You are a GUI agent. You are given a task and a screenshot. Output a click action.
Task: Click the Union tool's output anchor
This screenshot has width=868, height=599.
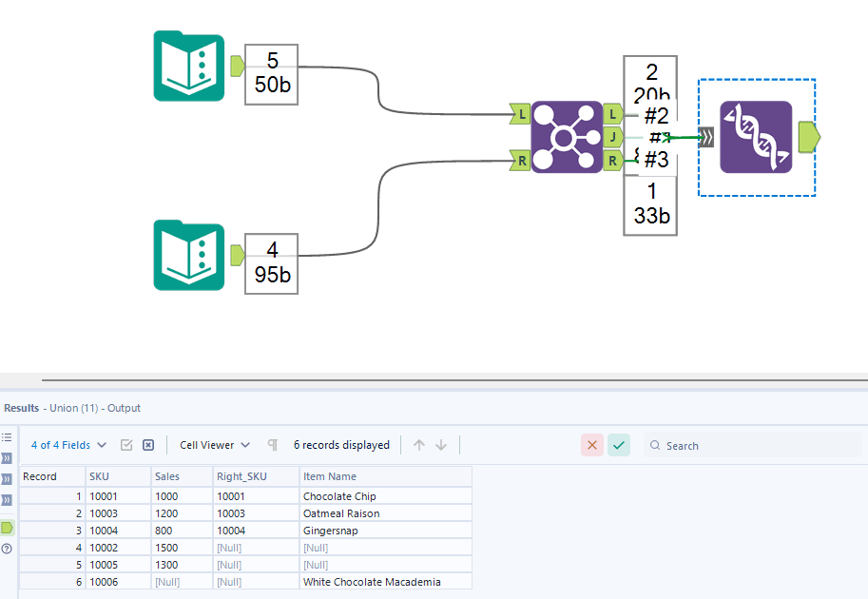tap(809, 137)
